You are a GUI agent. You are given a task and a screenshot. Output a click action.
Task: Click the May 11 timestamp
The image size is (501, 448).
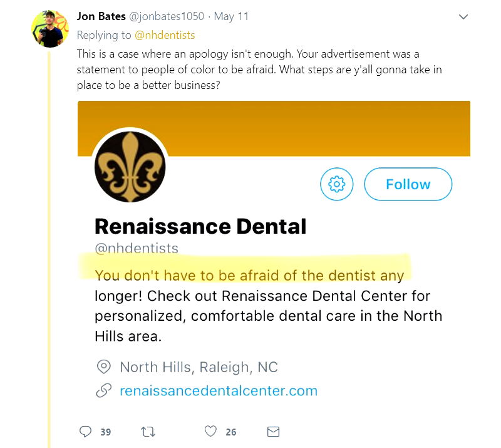tap(231, 16)
